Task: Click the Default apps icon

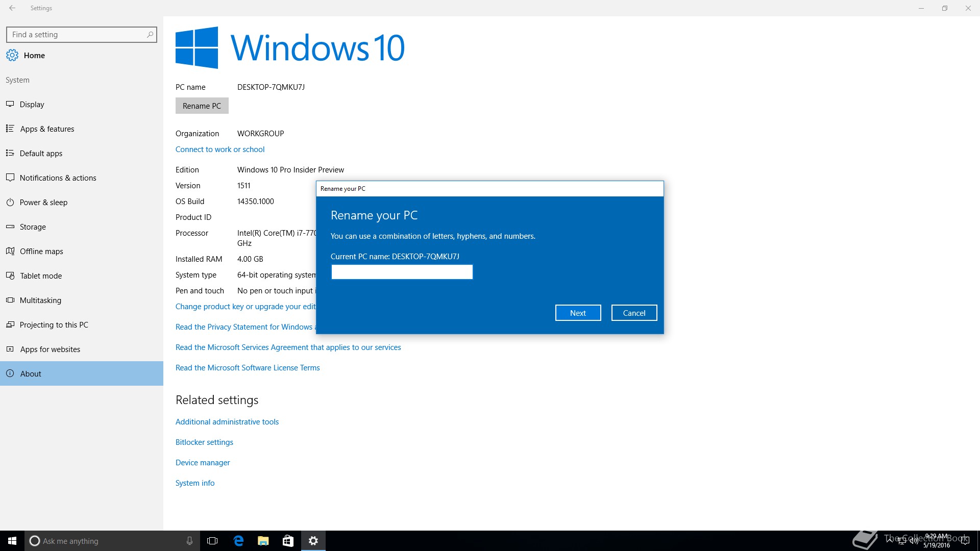Action: (10, 153)
